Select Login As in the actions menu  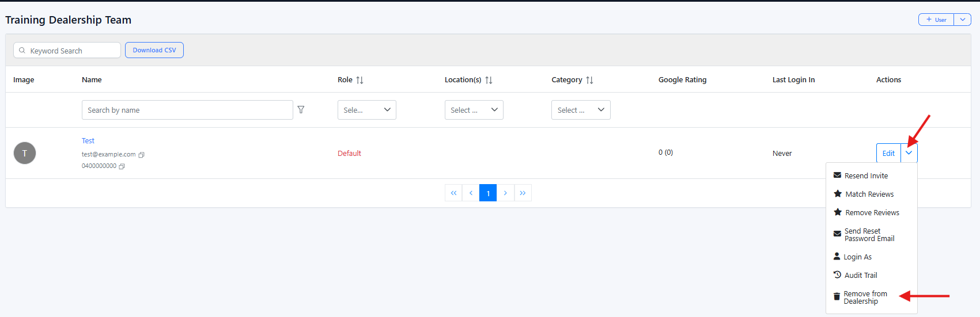[x=857, y=257]
